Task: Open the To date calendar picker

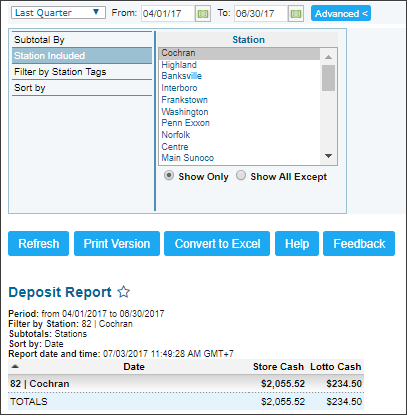Action: 296,14
